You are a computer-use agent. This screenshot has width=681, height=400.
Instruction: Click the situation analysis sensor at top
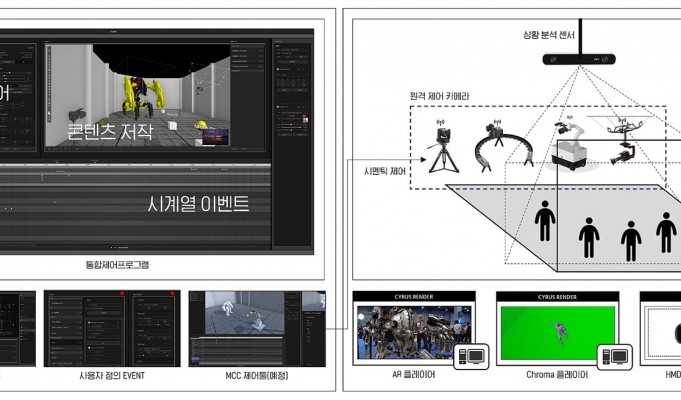point(581,59)
